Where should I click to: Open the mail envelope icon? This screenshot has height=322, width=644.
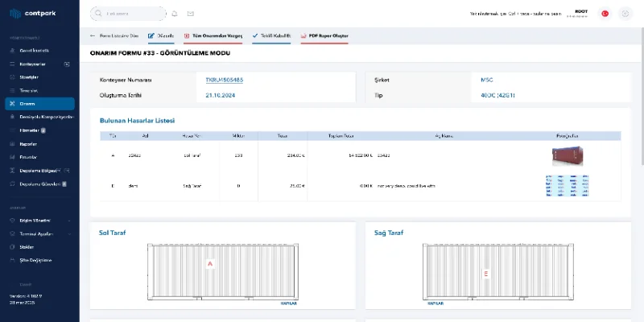[x=190, y=14]
